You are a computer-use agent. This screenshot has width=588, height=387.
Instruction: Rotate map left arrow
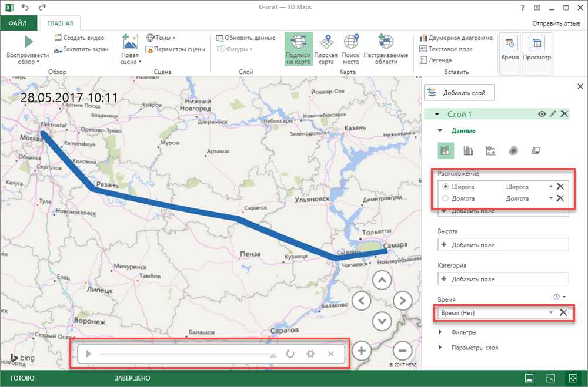click(362, 301)
